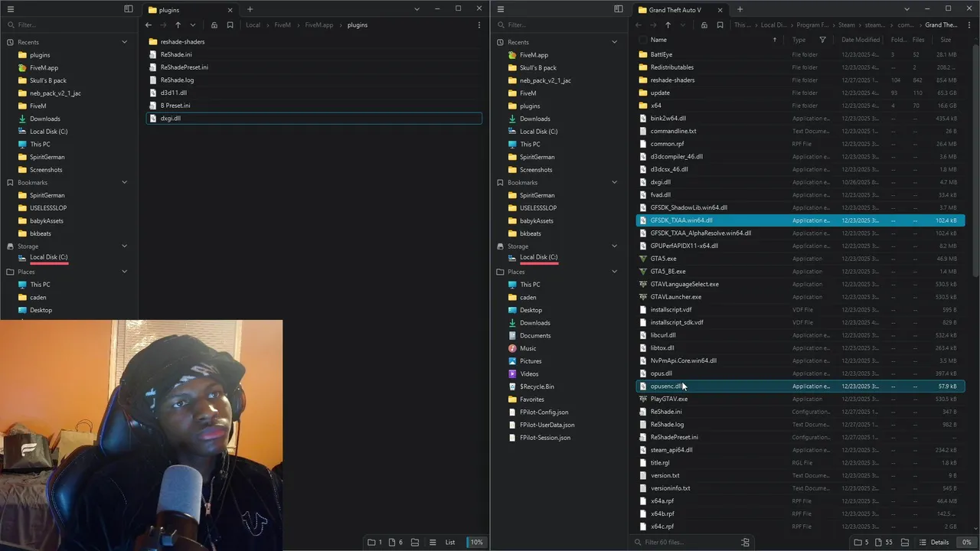Screen dimensions: 980x551
Task: Select steam_api64.dll in file list
Action: pos(800,450)
